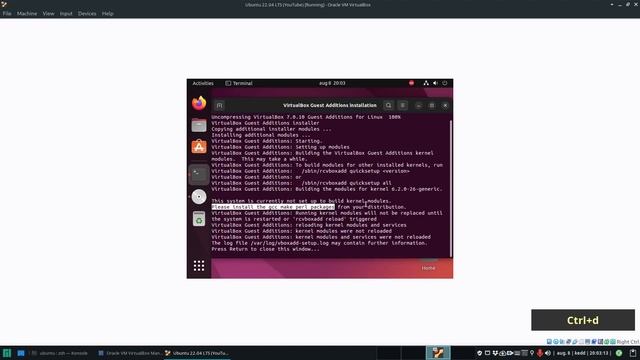The height and width of the screenshot is (360, 640).
Task: Click the green update indicator in host tray
Action: (x=619, y=353)
